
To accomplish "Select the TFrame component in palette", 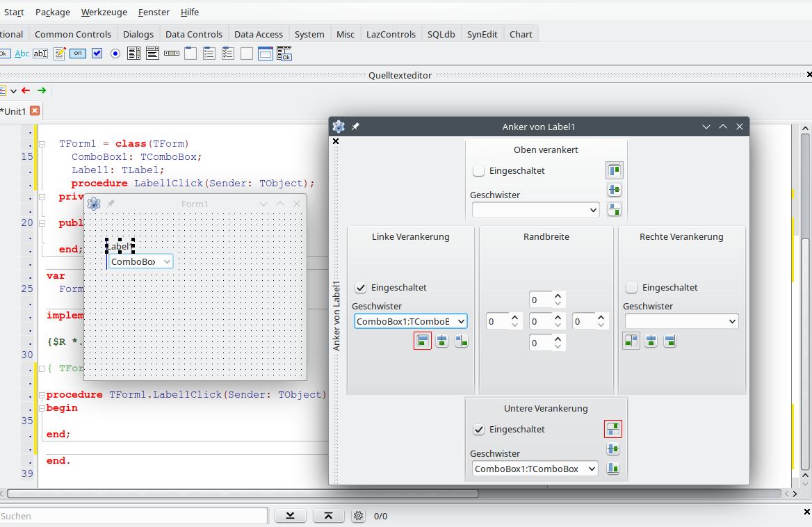I will (x=265, y=54).
